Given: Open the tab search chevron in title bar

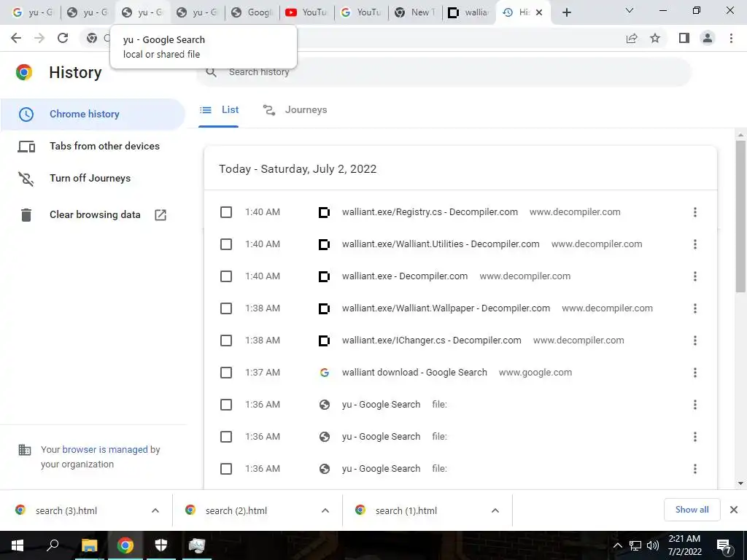Looking at the screenshot, I should (630, 10).
